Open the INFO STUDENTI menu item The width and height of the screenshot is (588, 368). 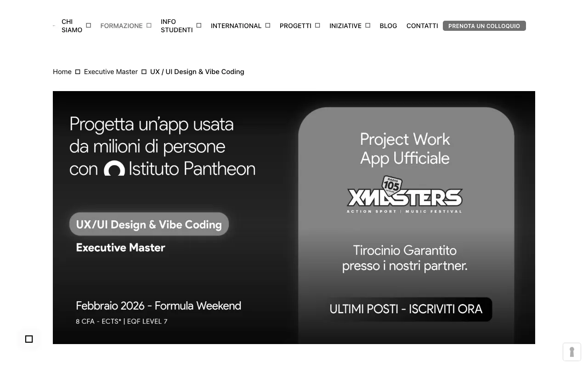point(176,26)
